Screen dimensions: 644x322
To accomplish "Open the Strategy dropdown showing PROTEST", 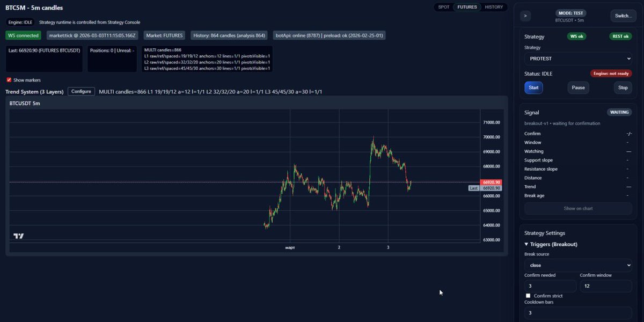I will [579, 58].
